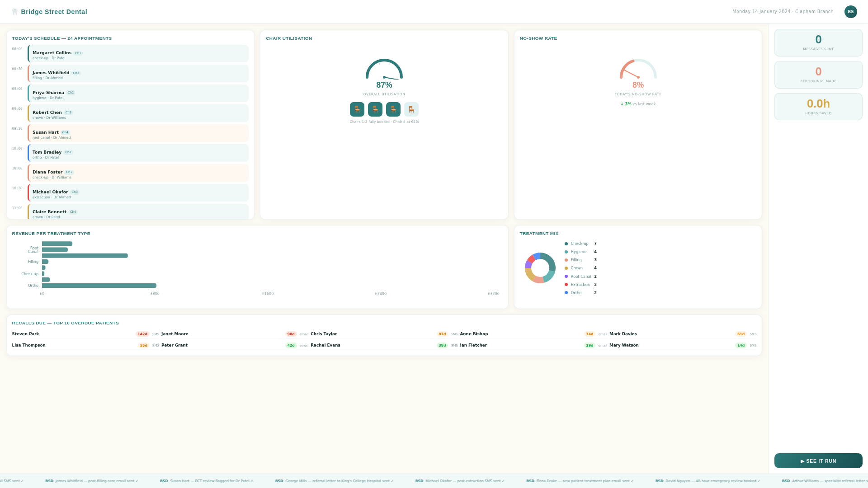The width and height of the screenshot is (868, 488).
Task: Click the 142d overdue badge
Action: click(142, 334)
